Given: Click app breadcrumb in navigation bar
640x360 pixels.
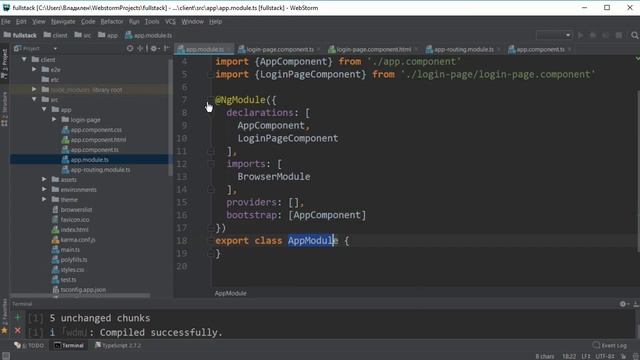Looking at the screenshot, I should 108,36.
